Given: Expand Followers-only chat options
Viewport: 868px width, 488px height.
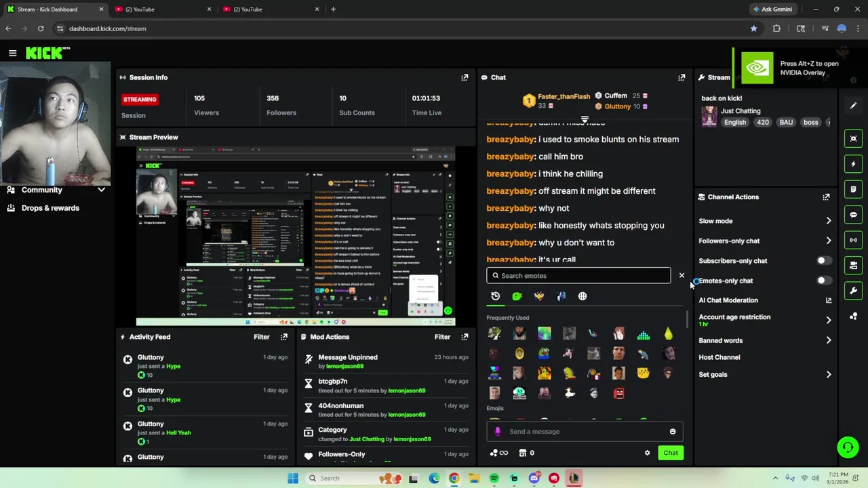Looking at the screenshot, I should click(x=829, y=241).
